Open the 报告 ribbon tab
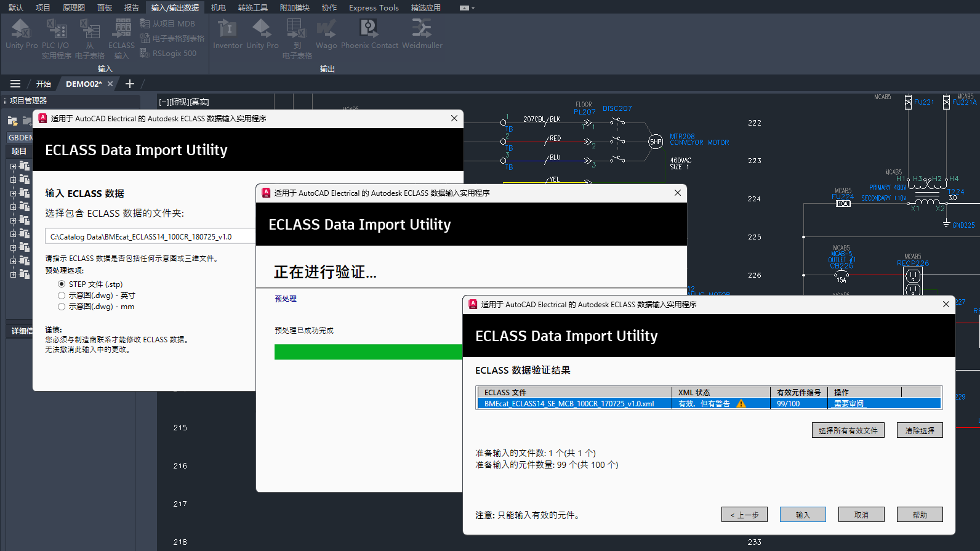The image size is (980, 551). point(132,8)
